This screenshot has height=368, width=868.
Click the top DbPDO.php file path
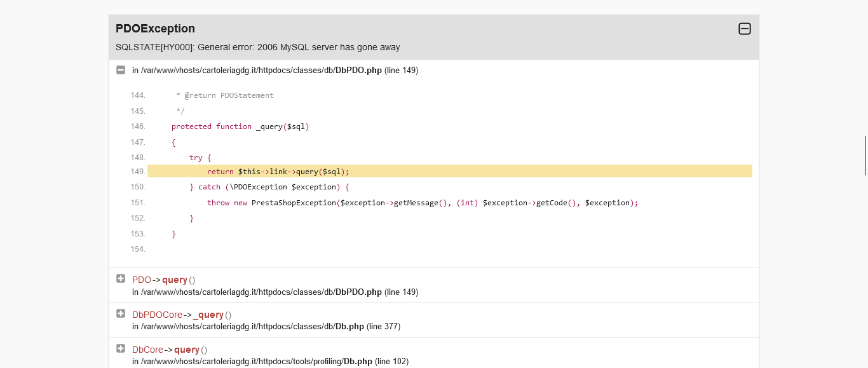coord(275,71)
